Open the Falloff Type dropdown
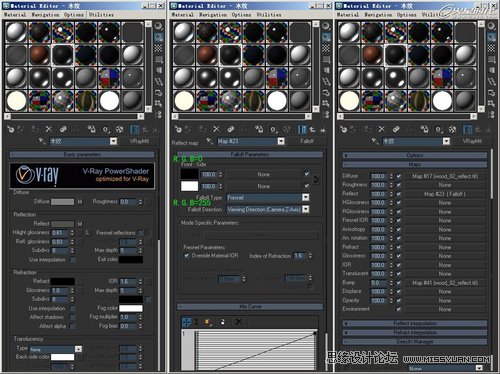 point(268,198)
